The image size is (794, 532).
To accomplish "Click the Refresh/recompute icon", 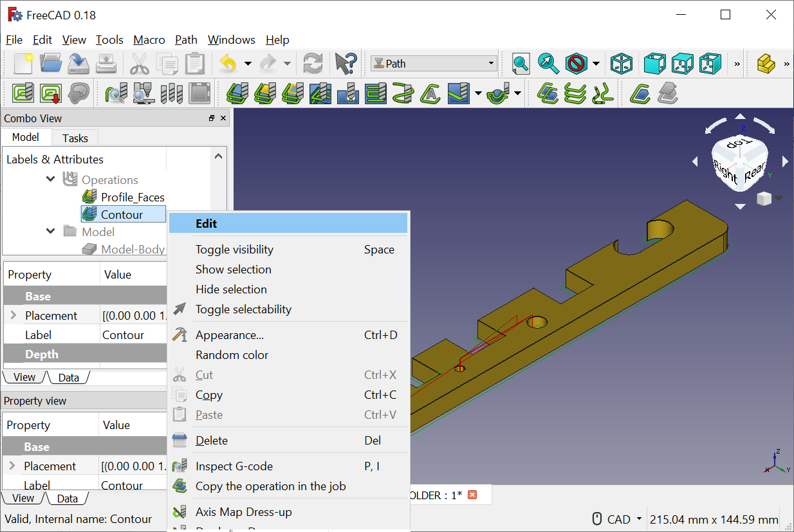I will pyautogui.click(x=313, y=64).
